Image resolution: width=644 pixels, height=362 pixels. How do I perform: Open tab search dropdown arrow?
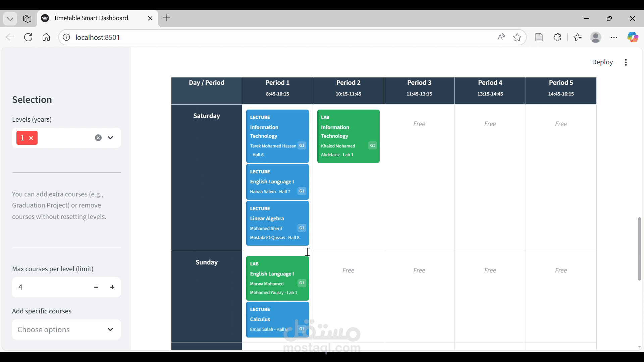[10, 18]
